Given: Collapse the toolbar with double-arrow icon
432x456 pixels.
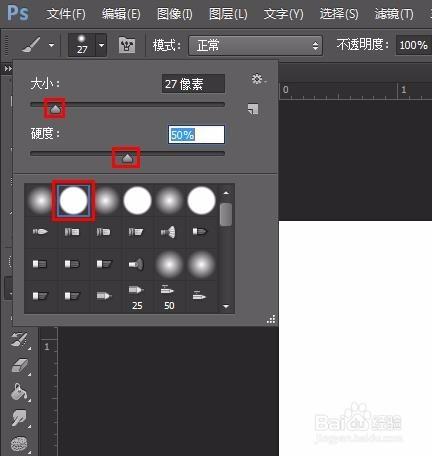Looking at the screenshot, I should click(x=8, y=69).
